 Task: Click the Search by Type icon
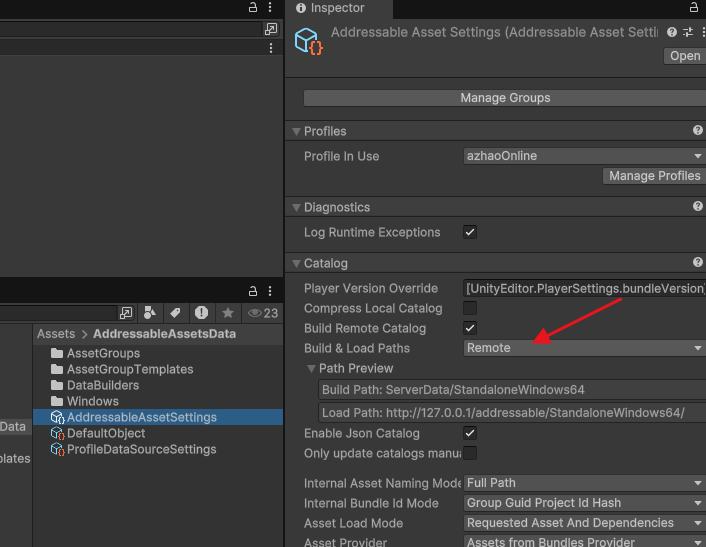[x=149, y=312]
